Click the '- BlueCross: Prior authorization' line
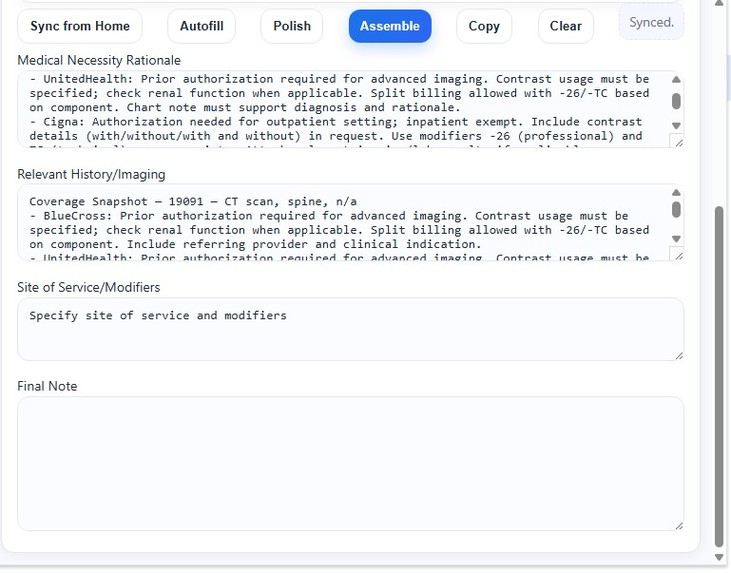 click(329, 216)
